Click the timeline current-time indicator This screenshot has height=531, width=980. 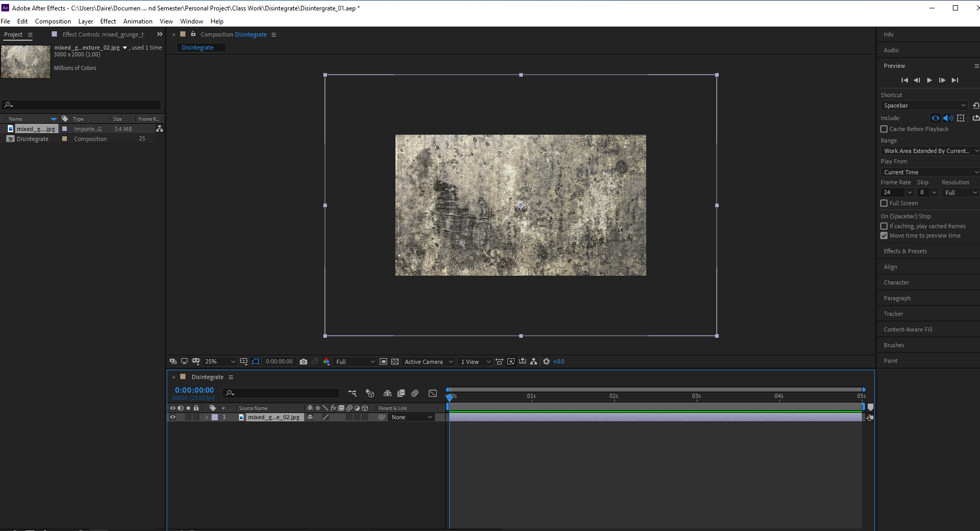[x=449, y=397]
